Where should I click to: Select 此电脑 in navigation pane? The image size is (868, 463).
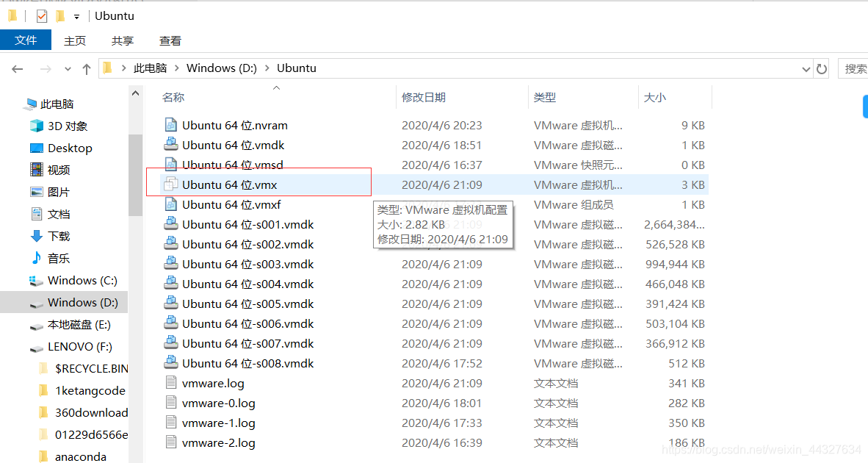click(57, 104)
